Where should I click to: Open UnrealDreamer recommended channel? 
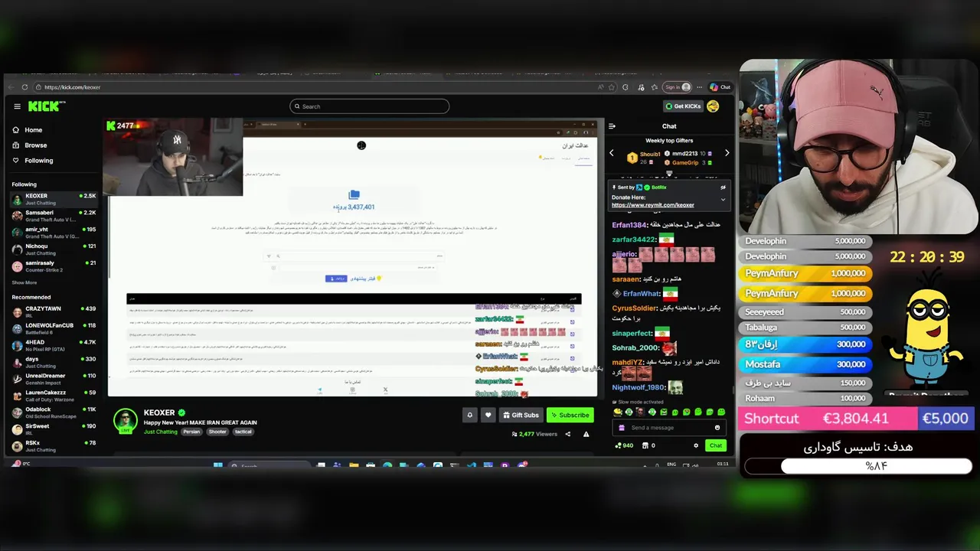[54, 380]
